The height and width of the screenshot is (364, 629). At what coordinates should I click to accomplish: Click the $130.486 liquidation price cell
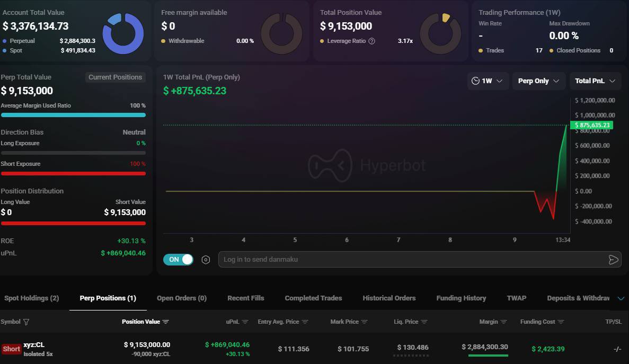(x=413, y=348)
